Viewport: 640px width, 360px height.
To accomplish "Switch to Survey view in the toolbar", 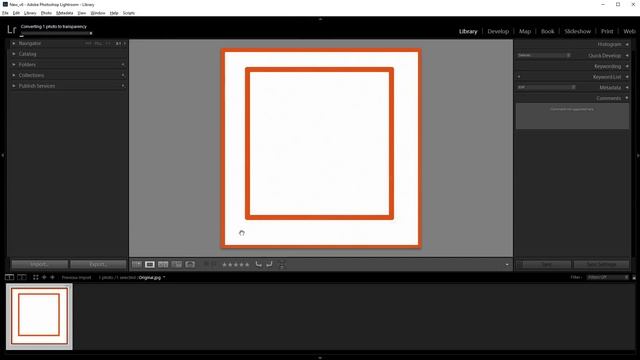I will tap(177, 264).
